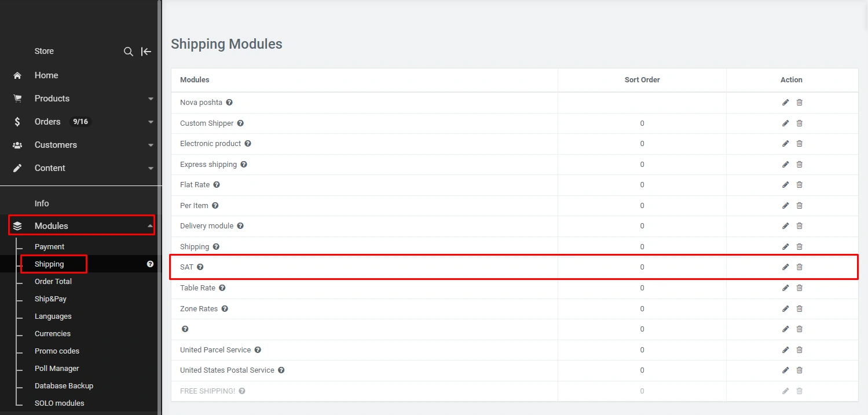
Task: Edit the Table Rate module
Action: tap(785, 288)
